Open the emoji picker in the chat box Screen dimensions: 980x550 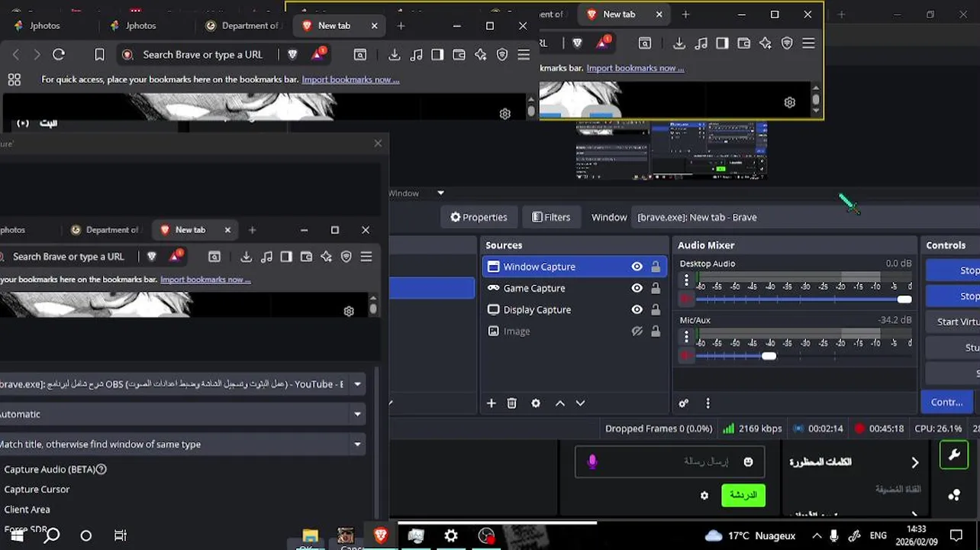(748, 461)
